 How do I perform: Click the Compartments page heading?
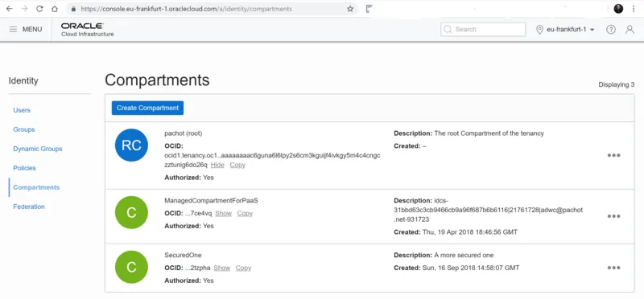tap(157, 80)
